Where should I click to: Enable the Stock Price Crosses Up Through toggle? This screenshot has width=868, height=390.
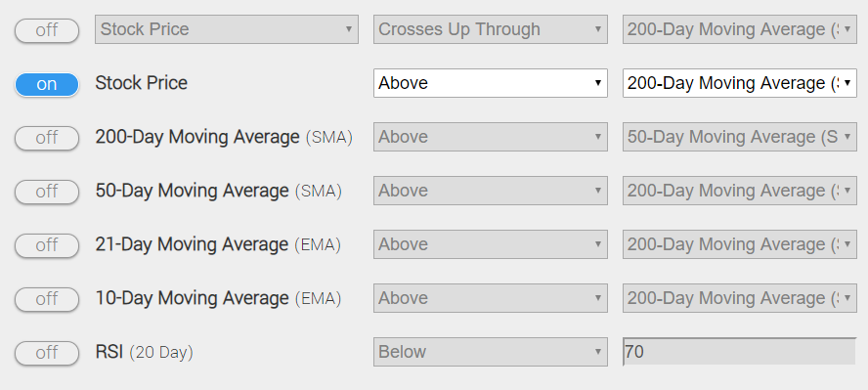click(47, 30)
